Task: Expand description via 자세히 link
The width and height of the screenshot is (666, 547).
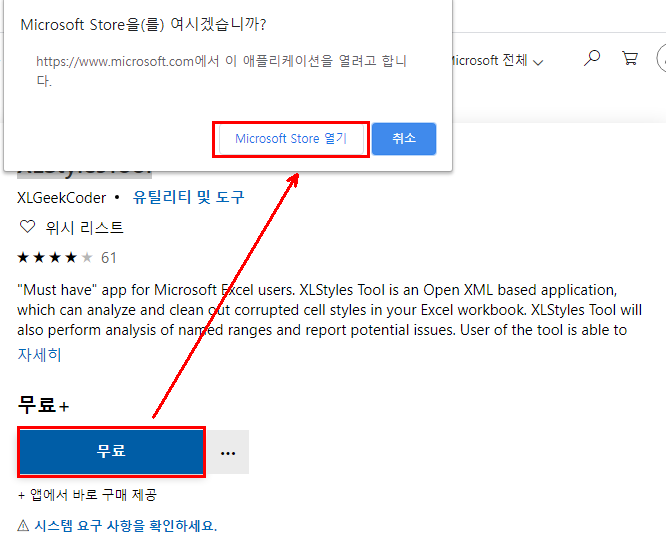Action: coord(40,354)
